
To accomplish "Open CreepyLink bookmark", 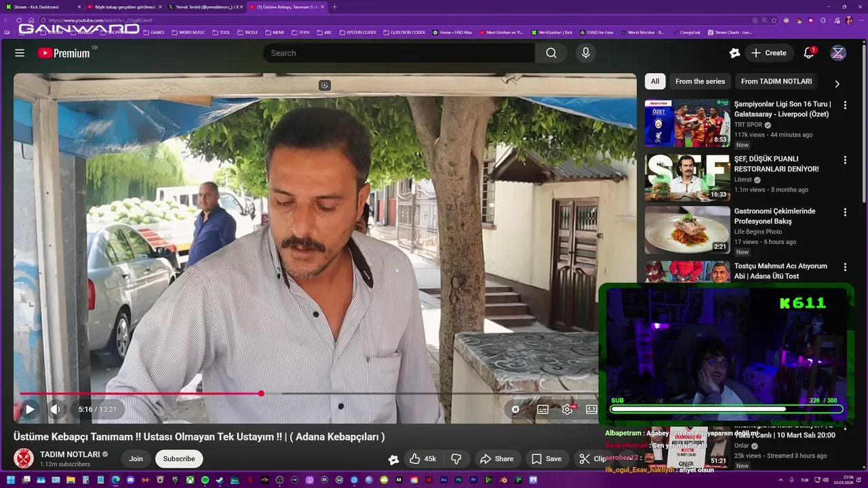I will [686, 33].
